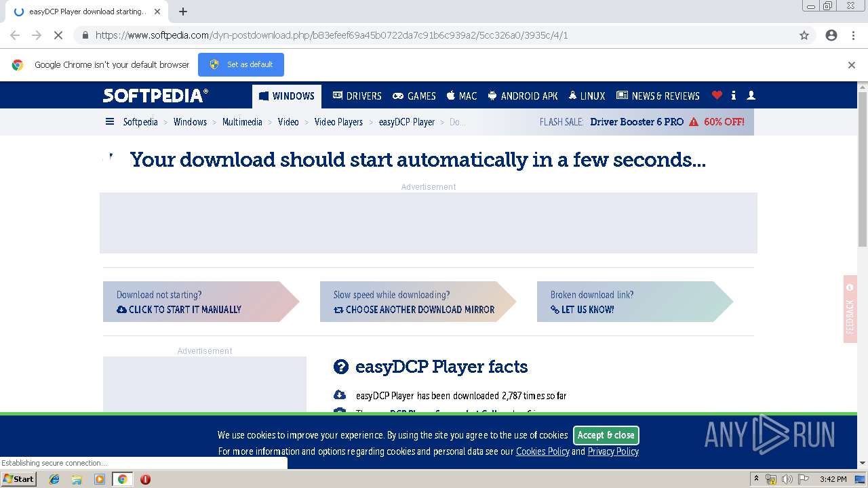Image resolution: width=868 pixels, height=488 pixels.
Task: Open the Chrome profile account icon
Action: tap(831, 35)
